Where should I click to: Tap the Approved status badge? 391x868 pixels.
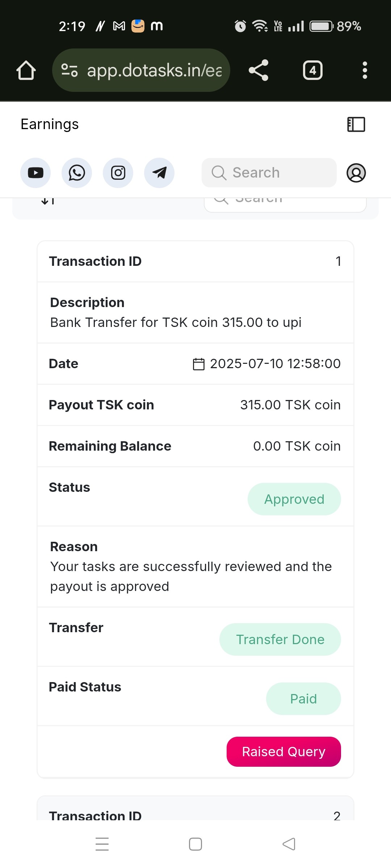(294, 499)
